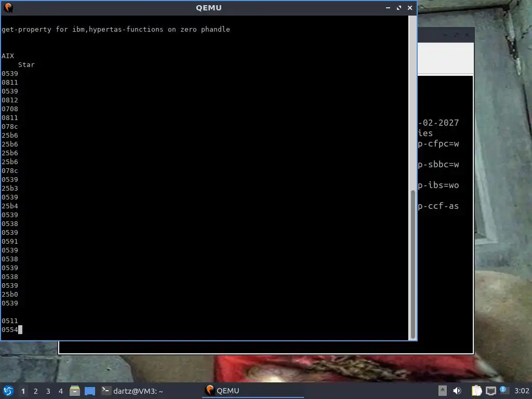Click 'p-sbbc=w' in background terminal window
Image resolution: width=532 pixels, height=399 pixels.
438,165
